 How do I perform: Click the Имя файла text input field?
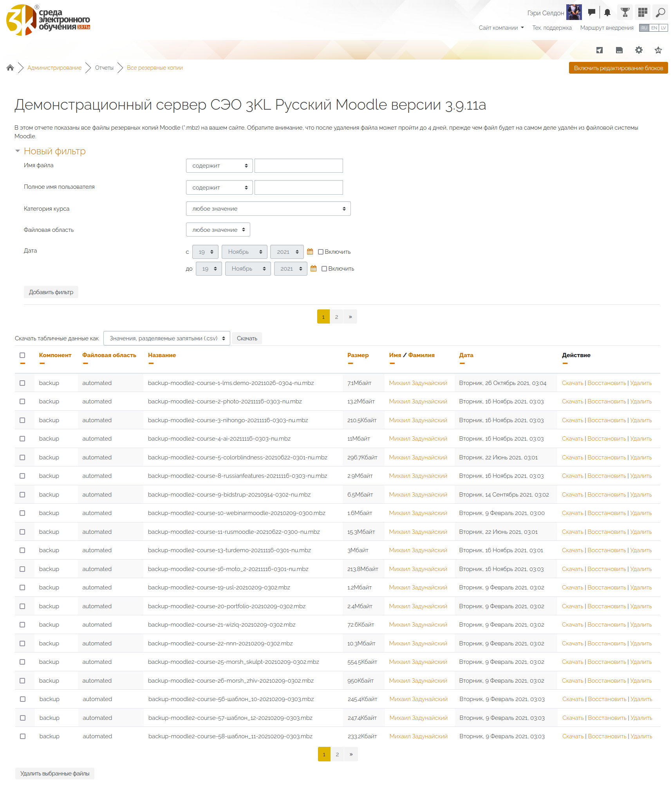(x=298, y=166)
